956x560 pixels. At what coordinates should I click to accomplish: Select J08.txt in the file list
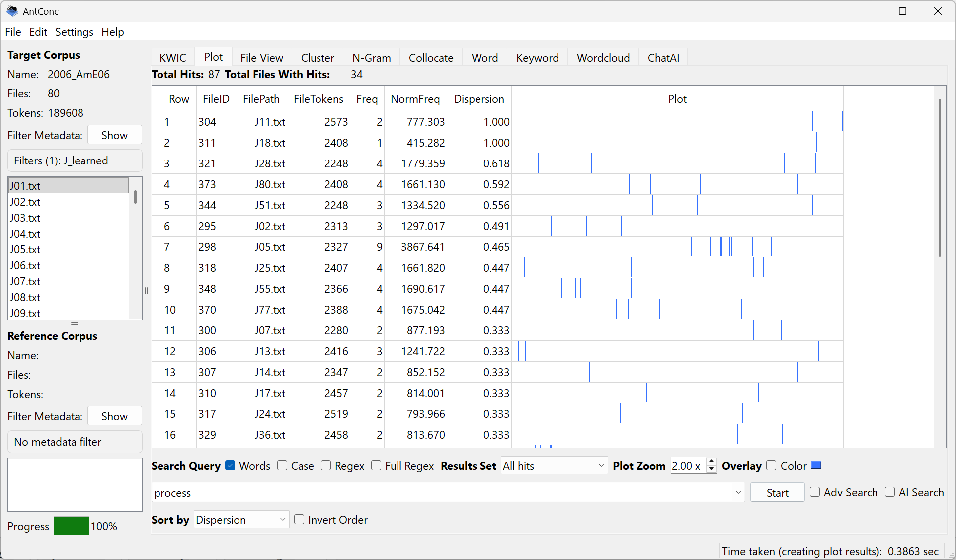(x=69, y=297)
